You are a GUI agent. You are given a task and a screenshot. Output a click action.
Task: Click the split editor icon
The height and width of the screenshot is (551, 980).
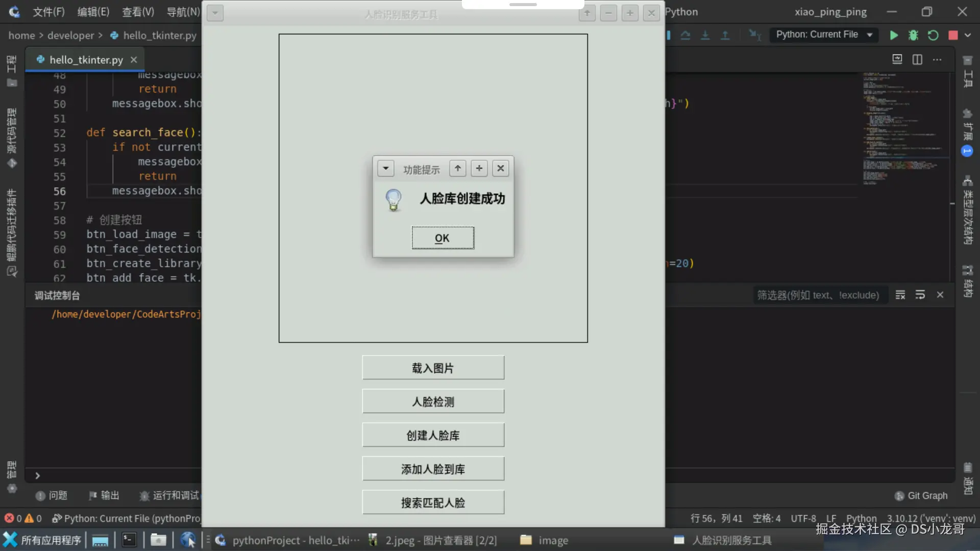point(917,60)
